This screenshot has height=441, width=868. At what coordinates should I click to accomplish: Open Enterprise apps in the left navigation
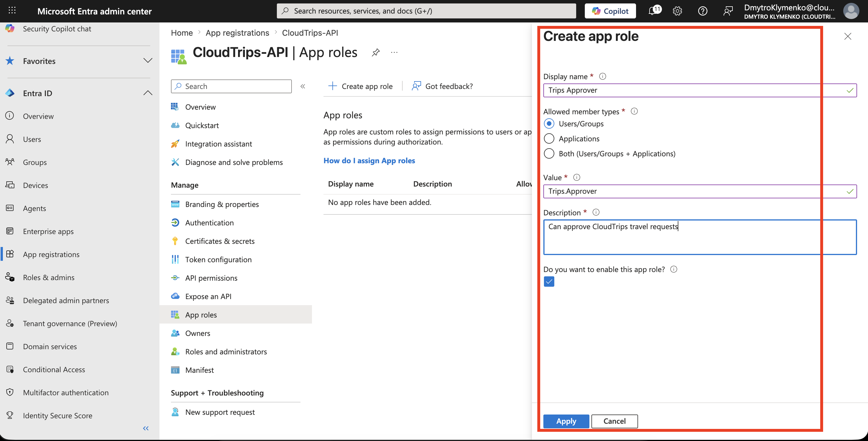pyautogui.click(x=48, y=231)
